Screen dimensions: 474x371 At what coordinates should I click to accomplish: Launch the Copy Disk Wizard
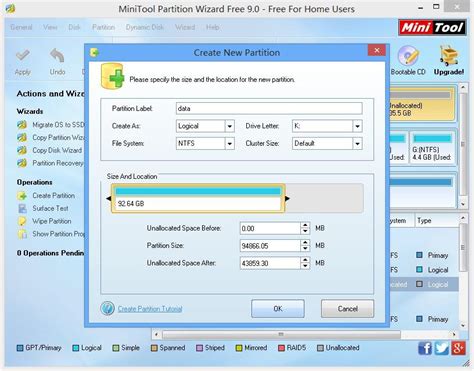click(x=50, y=150)
